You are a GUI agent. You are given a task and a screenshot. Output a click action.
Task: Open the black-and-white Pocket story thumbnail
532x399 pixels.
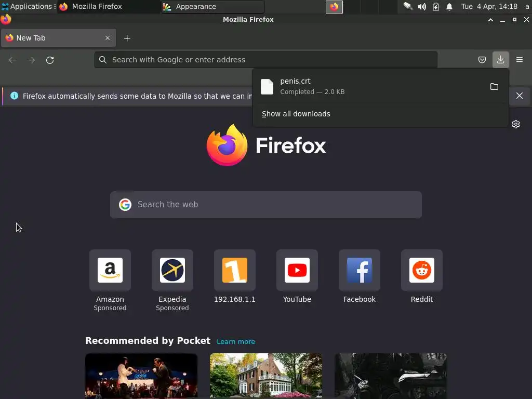(391, 376)
